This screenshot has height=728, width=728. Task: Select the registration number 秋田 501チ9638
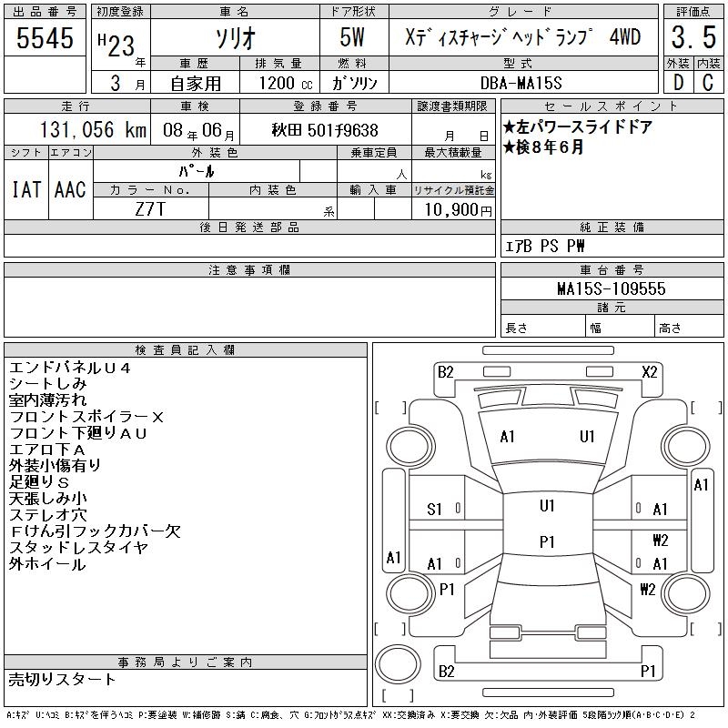[x=325, y=130]
